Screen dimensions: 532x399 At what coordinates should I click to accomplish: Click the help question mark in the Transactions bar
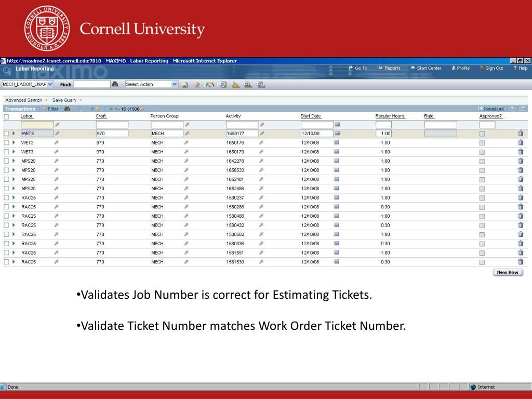512,109
